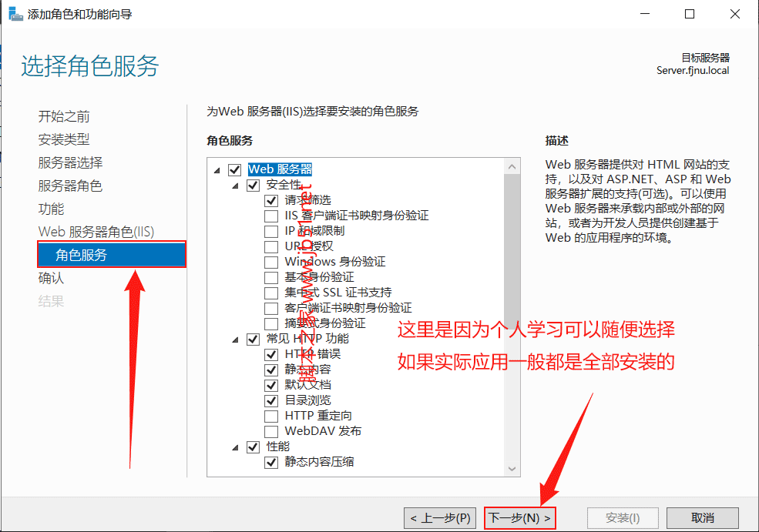Click the scrollbar down arrow
This screenshot has height=532, width=759.
pos(512,468)
